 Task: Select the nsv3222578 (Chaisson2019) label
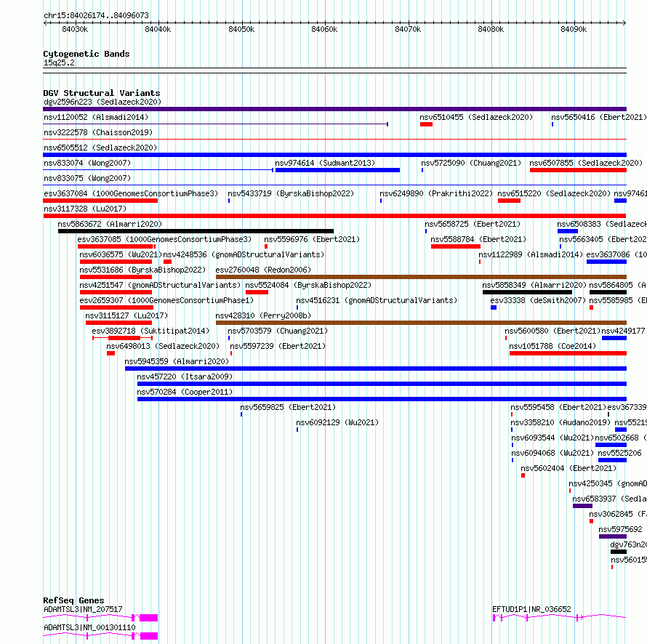point(98,132)
